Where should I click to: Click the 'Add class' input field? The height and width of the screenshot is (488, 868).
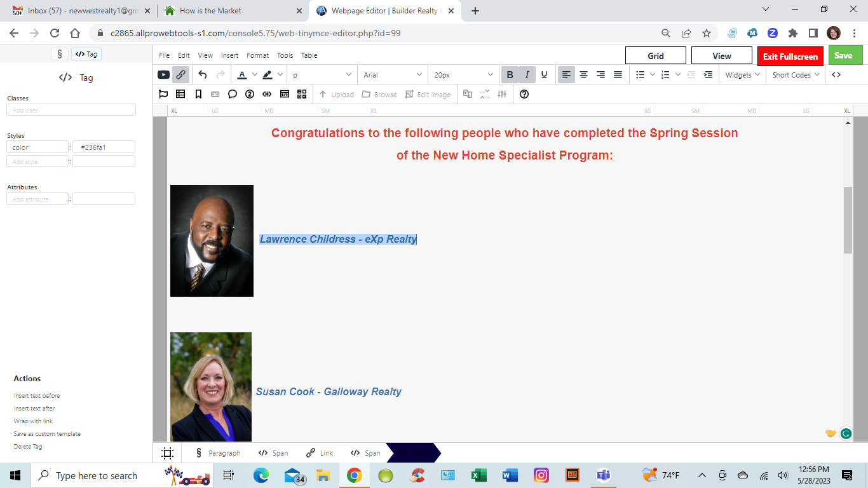(x=71, y=110)
